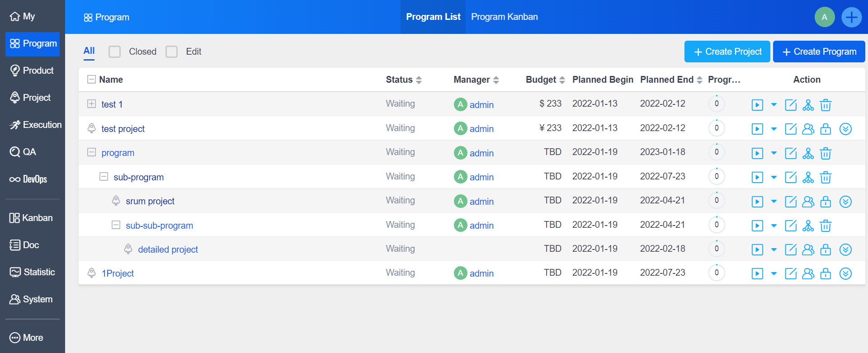The image size is (868, 353).
Task: Toggle the Closed checkbox
Action: coord(115,52)
